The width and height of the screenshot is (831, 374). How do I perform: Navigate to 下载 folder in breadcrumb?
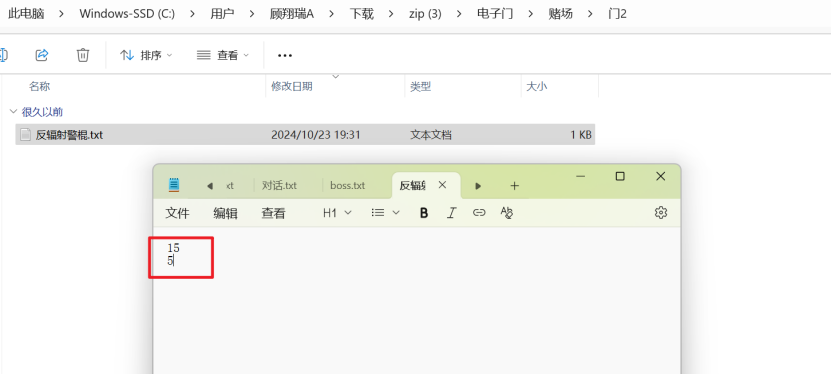tap(361, 14)
